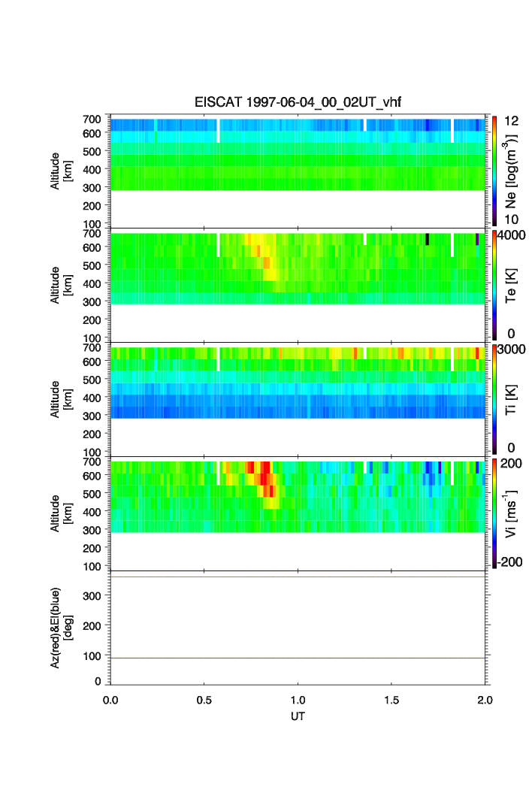Screen dimensions: 532x799
Task: Click the '1.5' tick label on UT axis
Action: [391, 700]
